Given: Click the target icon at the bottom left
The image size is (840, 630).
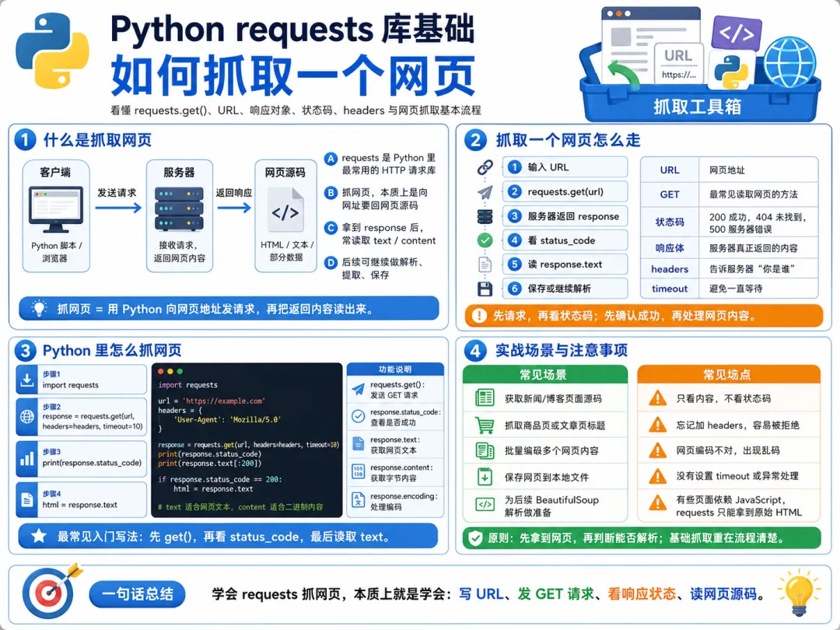Looking at the screenshot, I should point(51,593).
